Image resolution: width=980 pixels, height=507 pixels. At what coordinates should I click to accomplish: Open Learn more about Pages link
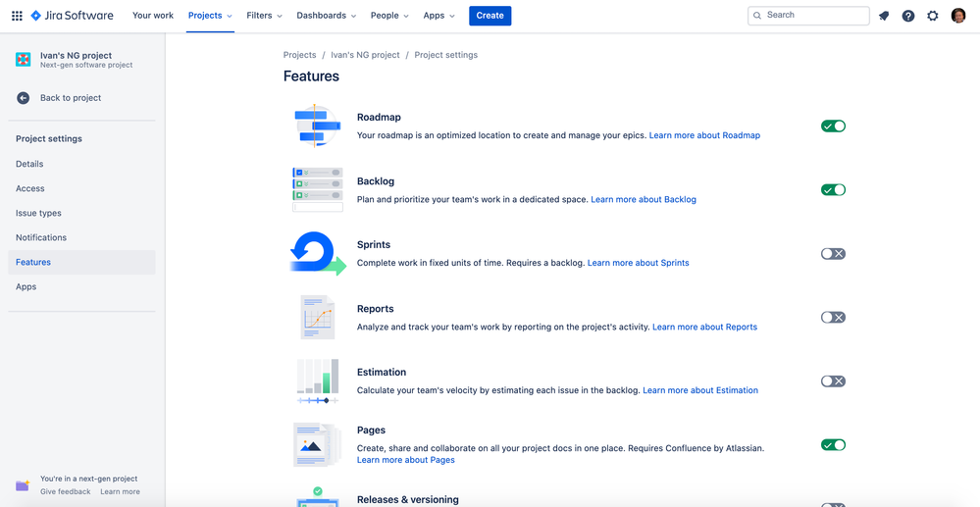(x=405, y=460)
